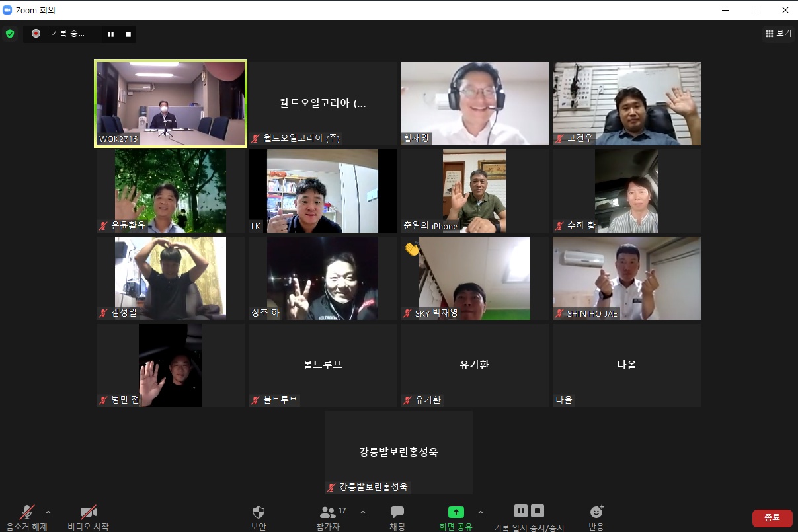
Task: Select 볼트루브 participant tile
Action: [323, 365]
